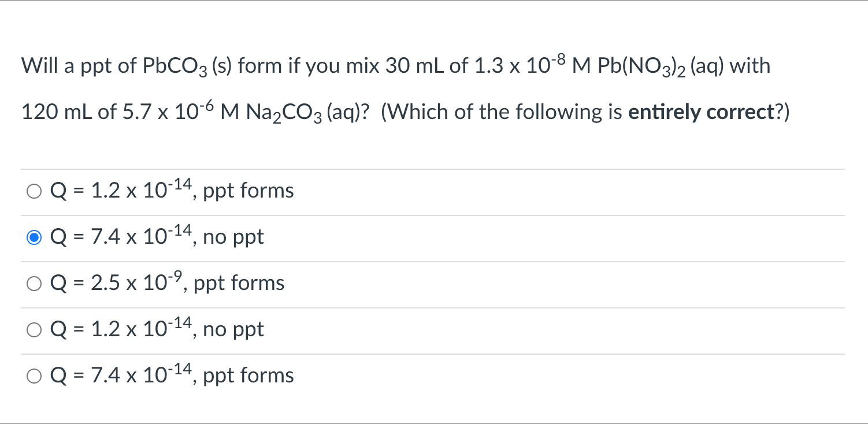Select answer Q = 1.2 x 10⁻¹⁴, no ppt
Image resolution: width=868 pixels, height=424 pixels.
(x=156, y=329)
